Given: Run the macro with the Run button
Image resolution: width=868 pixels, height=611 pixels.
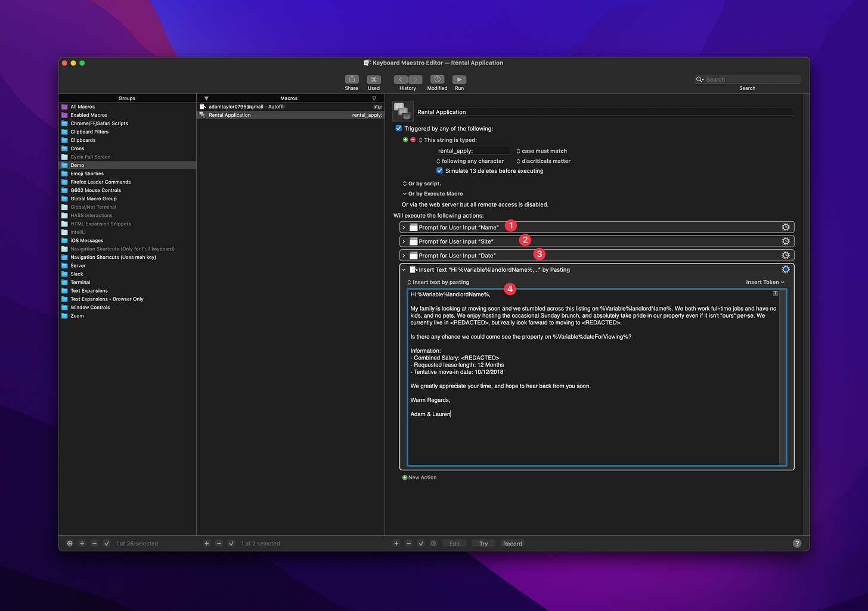Looking at the screenshot, I should [x=459, y=79].
